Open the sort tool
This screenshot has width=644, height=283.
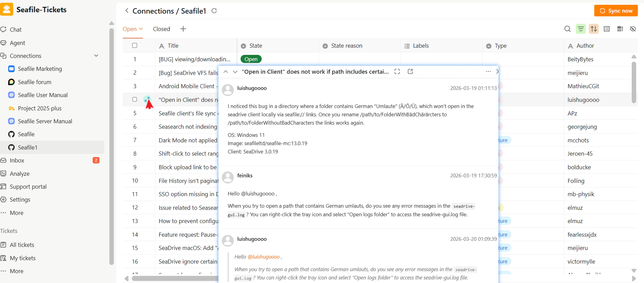pos(594,29)
